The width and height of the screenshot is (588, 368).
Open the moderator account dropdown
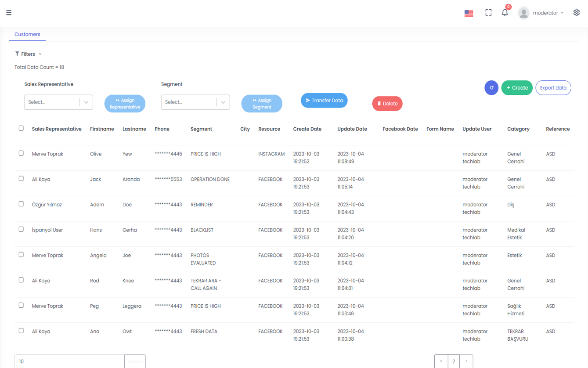pos(548,13)
